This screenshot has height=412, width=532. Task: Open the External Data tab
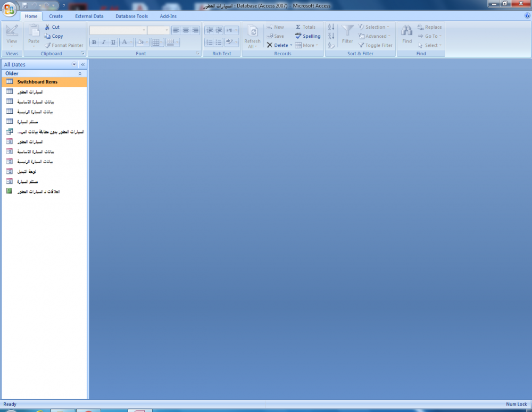tap(89, 16)
